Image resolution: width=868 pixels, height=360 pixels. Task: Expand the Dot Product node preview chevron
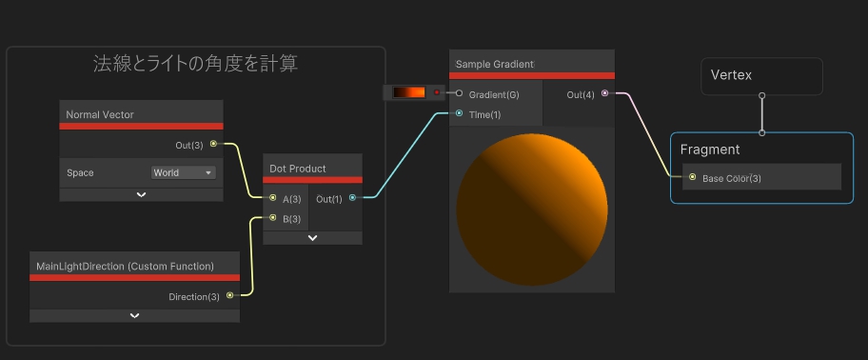click(312, 238)
